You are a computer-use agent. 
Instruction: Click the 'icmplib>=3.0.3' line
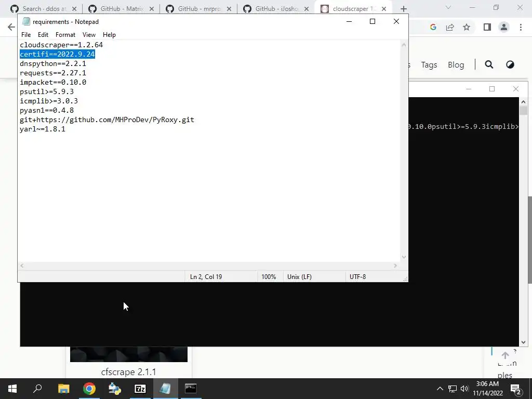(49, 101)
